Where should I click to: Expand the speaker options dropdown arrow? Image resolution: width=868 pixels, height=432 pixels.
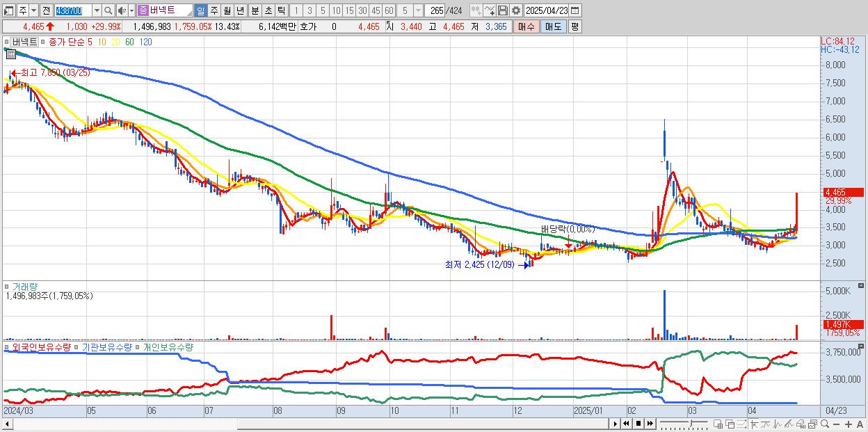click(131, 10)
